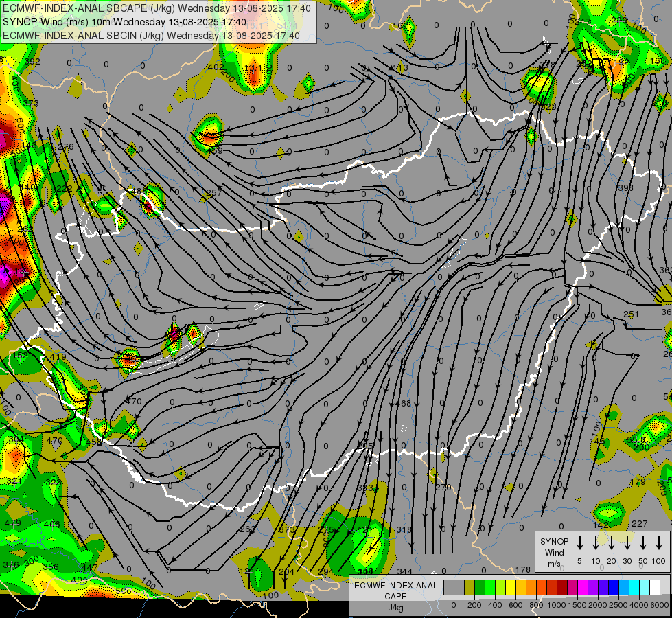Click the map value 344
The height and width of the screenshot is (618, 672).
(404, 571)
